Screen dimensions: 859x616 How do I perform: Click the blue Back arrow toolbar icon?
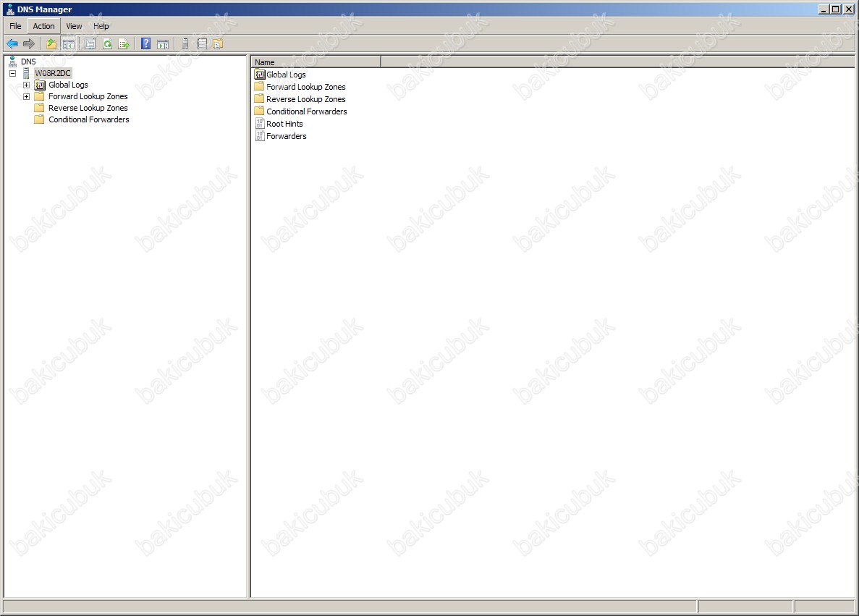tap(12, 44)
